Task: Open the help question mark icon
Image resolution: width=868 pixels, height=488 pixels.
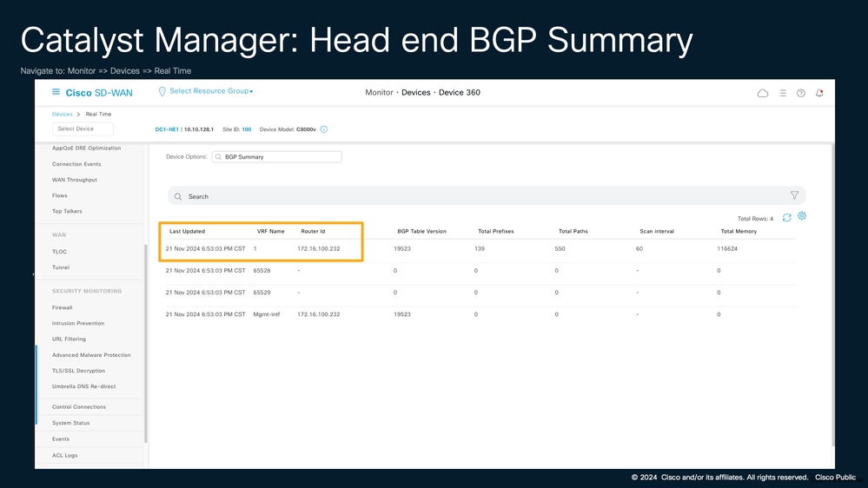Action: click(800, 93)
